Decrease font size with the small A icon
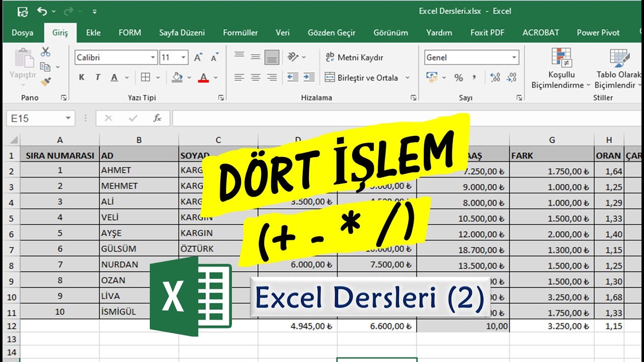Viewport: 644px width, 362px height. pos(215,58)
